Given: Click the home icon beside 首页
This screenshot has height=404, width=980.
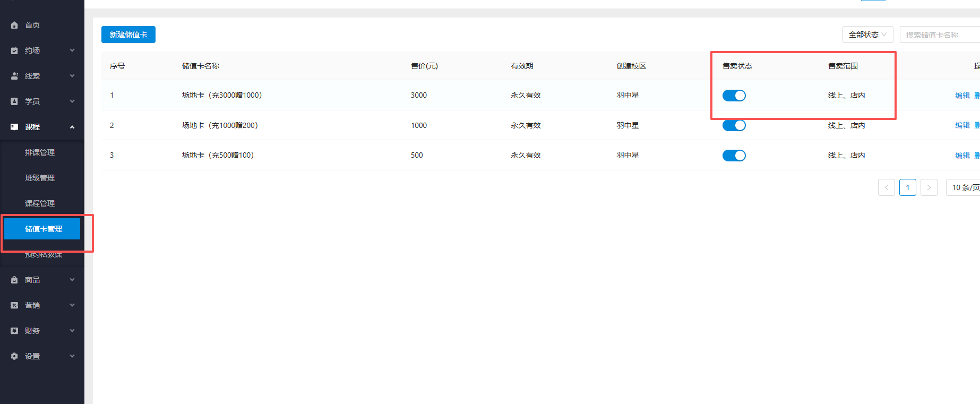Looking at the screenshot, I should pos(14,25).
